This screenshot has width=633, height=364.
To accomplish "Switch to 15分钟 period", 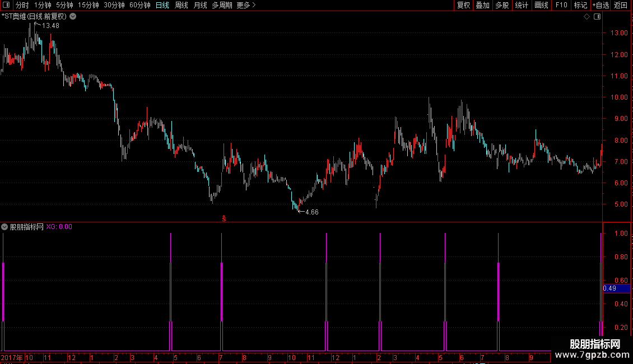I will tap(89, 5).
